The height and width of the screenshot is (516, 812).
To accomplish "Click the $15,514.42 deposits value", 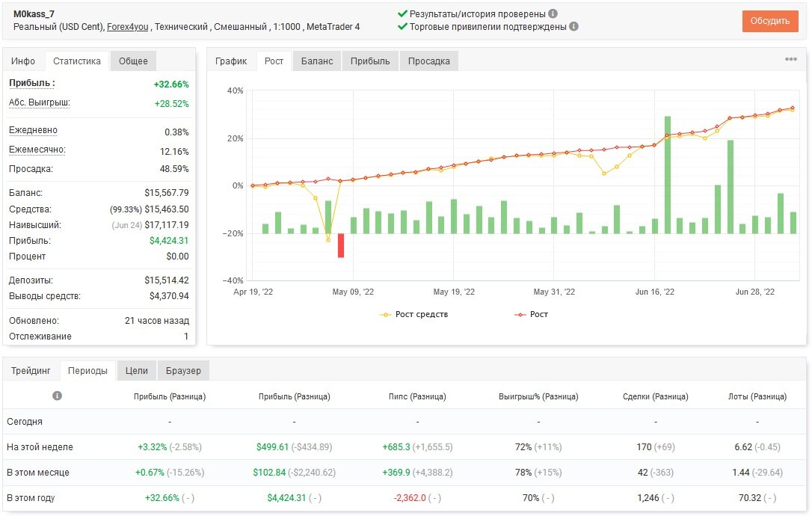I will pos(167,280).
